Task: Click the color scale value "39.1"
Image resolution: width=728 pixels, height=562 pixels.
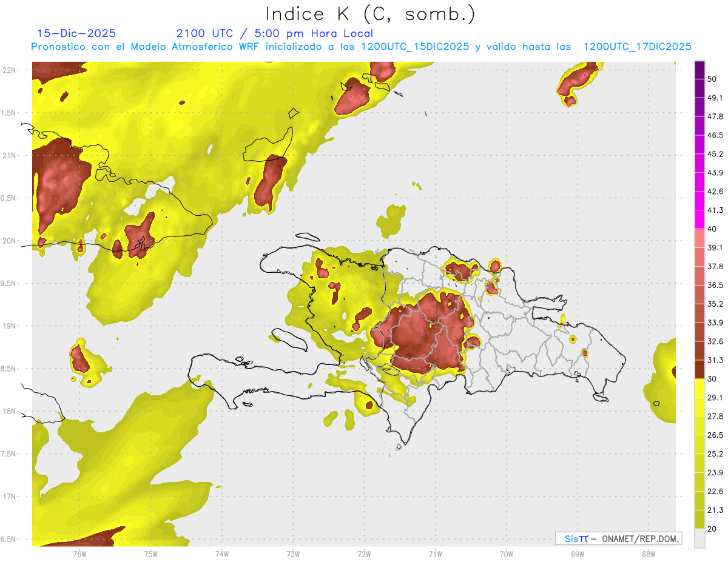Action: (x=715, y=248)
